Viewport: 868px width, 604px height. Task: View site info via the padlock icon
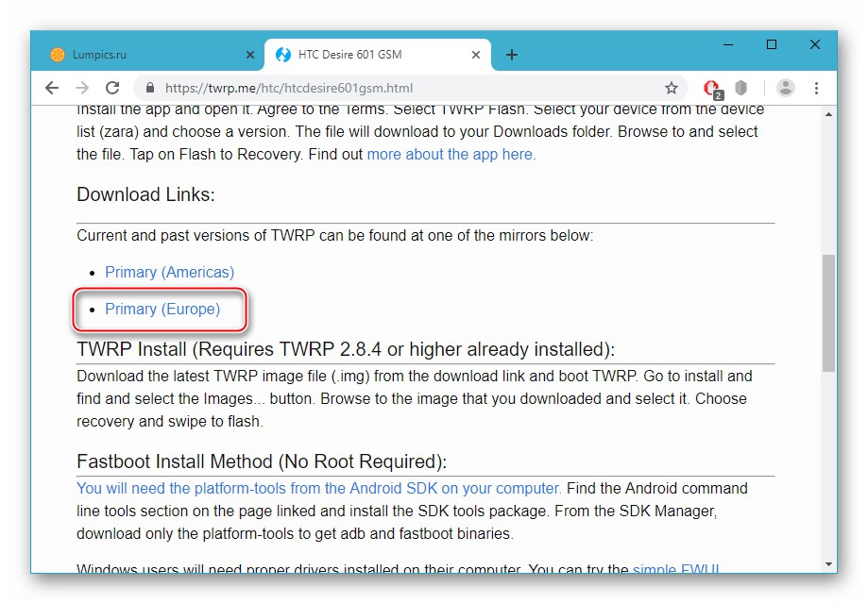pos(149,88)
